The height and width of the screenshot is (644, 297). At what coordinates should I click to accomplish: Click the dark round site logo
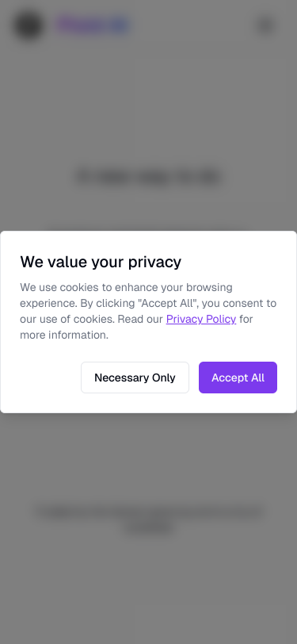[29, 25]
